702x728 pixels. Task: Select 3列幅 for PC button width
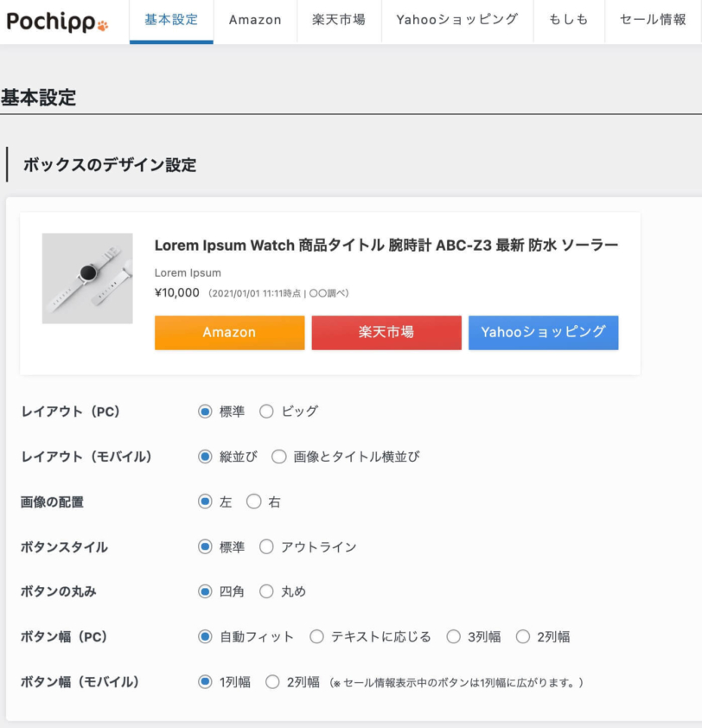pos(454,636)
